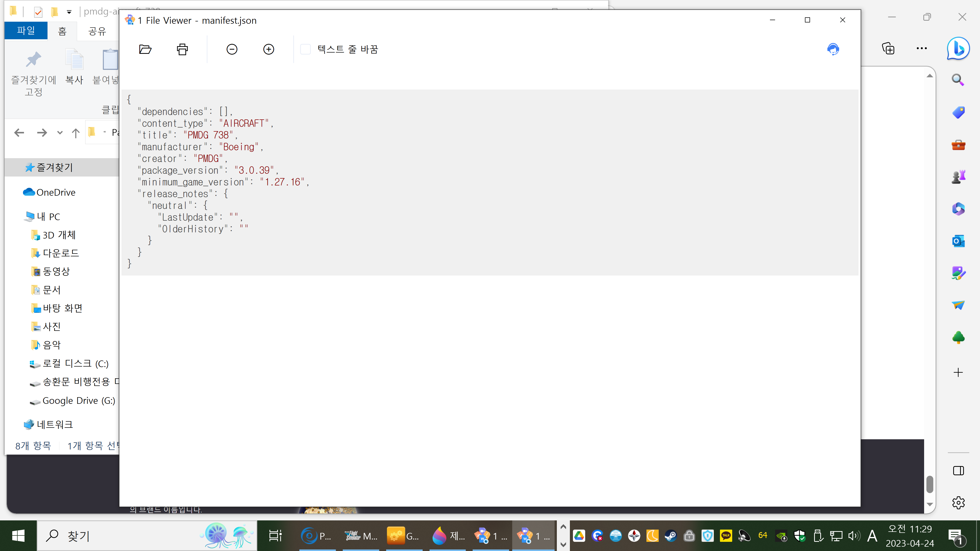980x551 pixels.
Task: Open the Google Drive tray icon
Action: click(x=579, y=536)
